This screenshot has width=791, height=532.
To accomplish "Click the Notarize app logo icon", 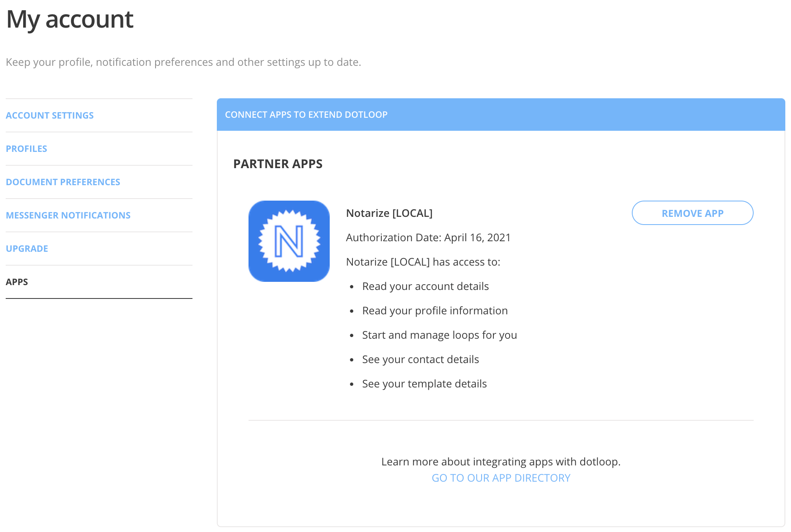I will 289,241.
